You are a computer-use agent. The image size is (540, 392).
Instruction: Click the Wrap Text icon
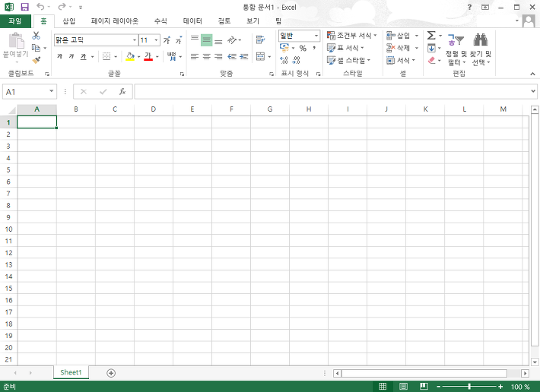[x=261, y=40]
